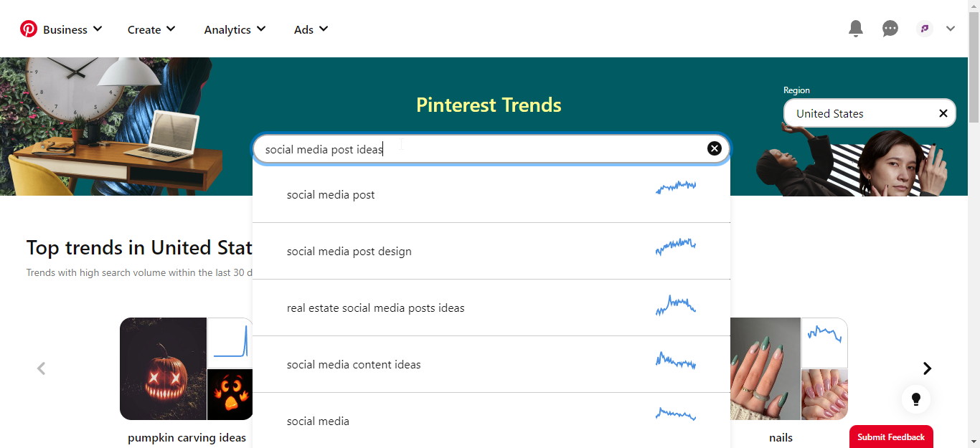Select 'social media post design' suggestion

pyautogui.click(x=349, y=252)
